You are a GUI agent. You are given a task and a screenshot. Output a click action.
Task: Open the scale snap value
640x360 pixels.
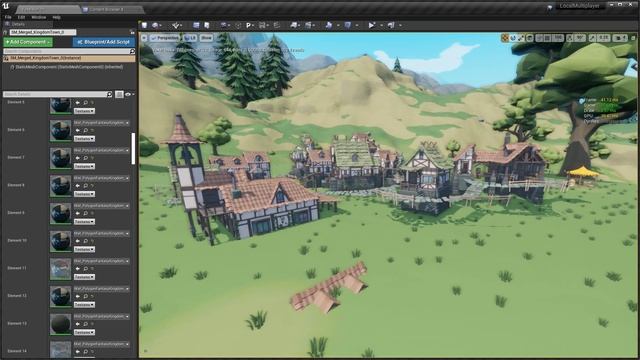pos(603,38)
